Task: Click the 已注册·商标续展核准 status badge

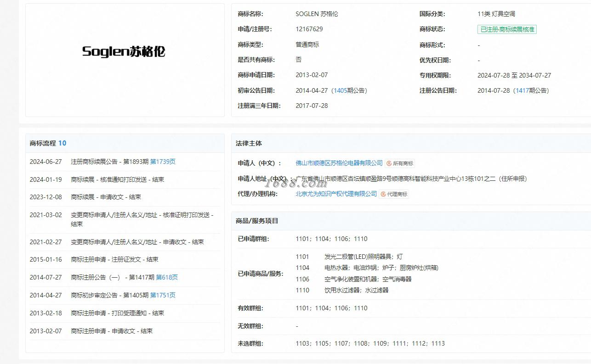Action: (x=507, y=29)
